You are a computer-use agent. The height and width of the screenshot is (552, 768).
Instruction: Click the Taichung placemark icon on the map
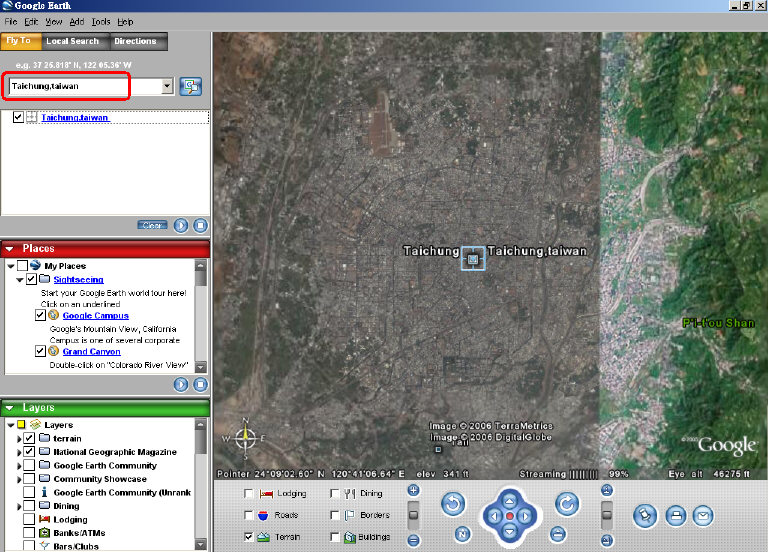coord(473,259)
